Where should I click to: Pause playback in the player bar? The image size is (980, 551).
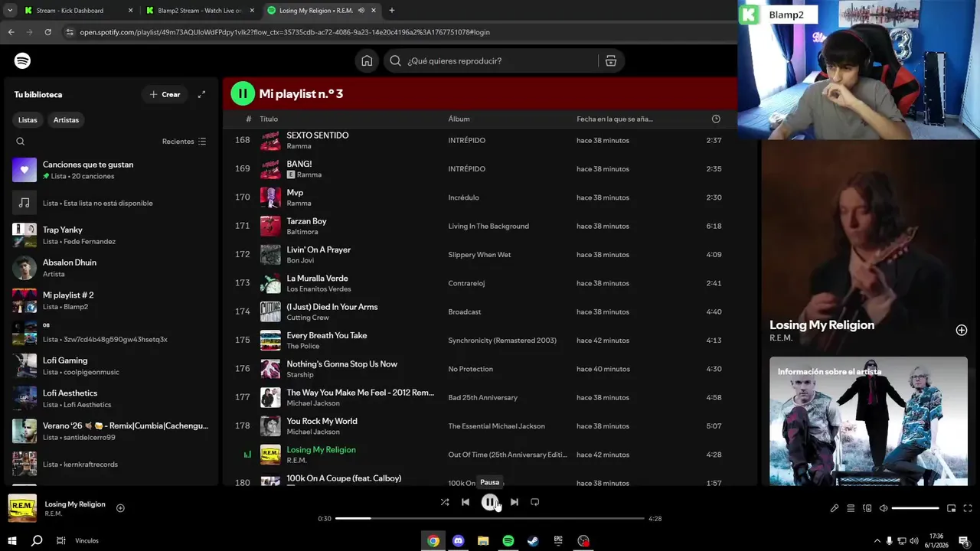click(x=490, y=502)
